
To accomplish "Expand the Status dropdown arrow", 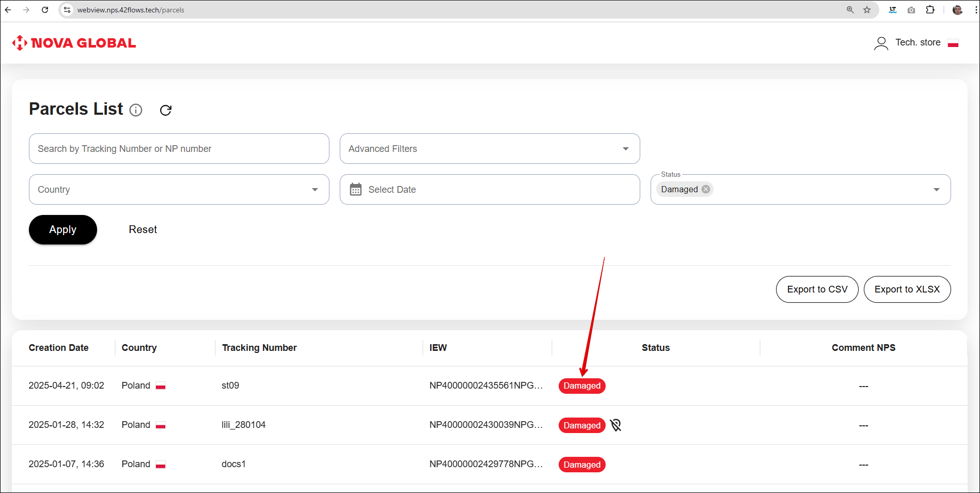I will click(936, 190).
